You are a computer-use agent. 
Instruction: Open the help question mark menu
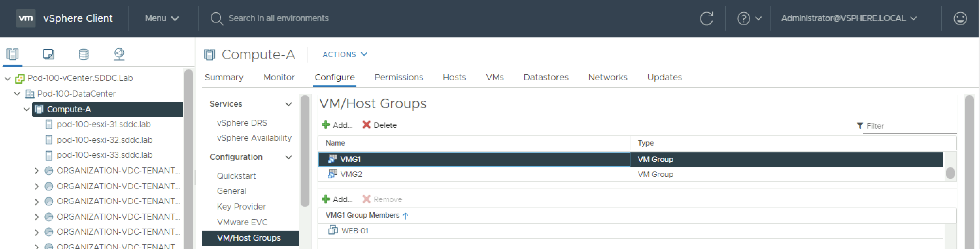748,18
